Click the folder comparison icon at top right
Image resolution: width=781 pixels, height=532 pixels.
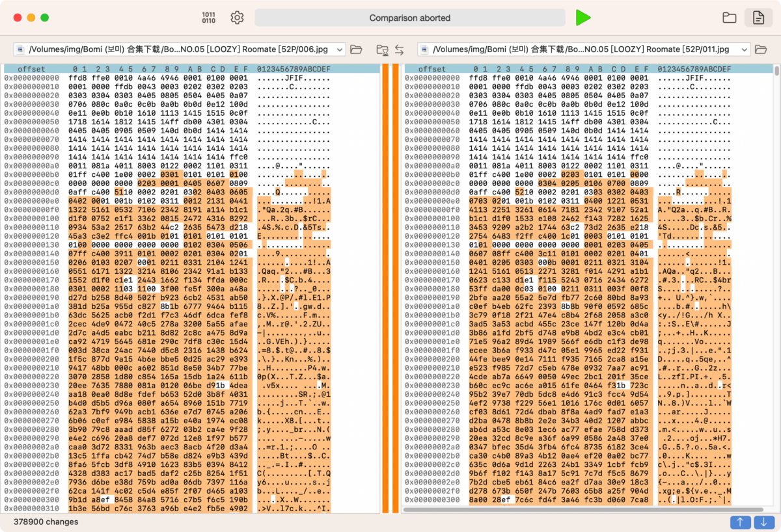coord(729,18)
